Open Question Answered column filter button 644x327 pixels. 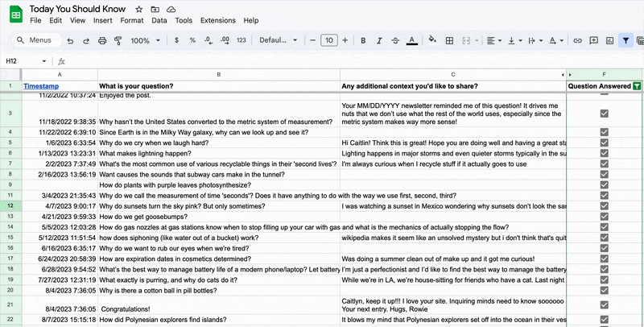[637, 86]
